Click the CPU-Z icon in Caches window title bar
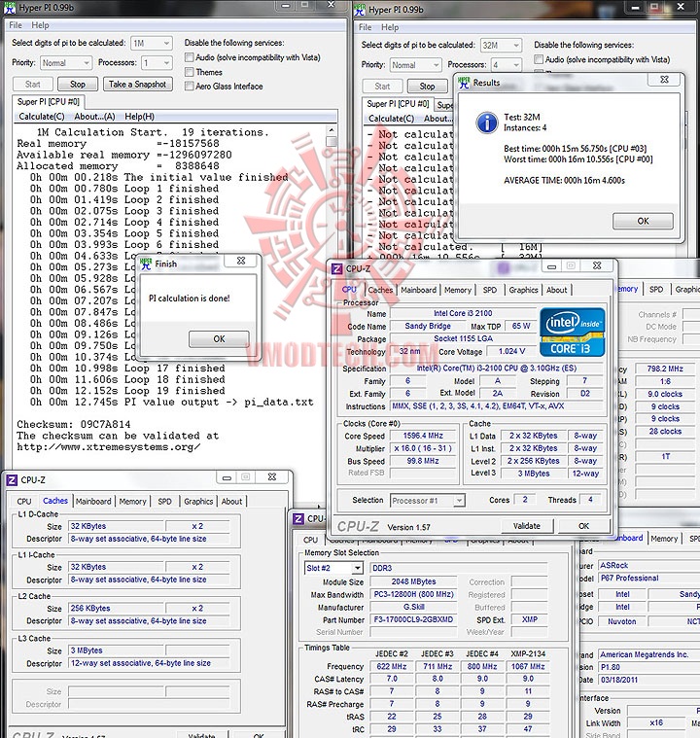 13,480
